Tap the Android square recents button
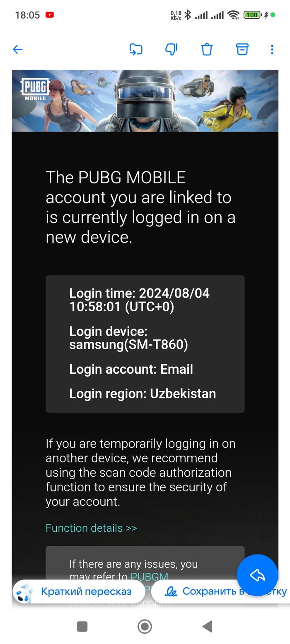The width and height of the screenshot is (290, 644). (82, 627)
